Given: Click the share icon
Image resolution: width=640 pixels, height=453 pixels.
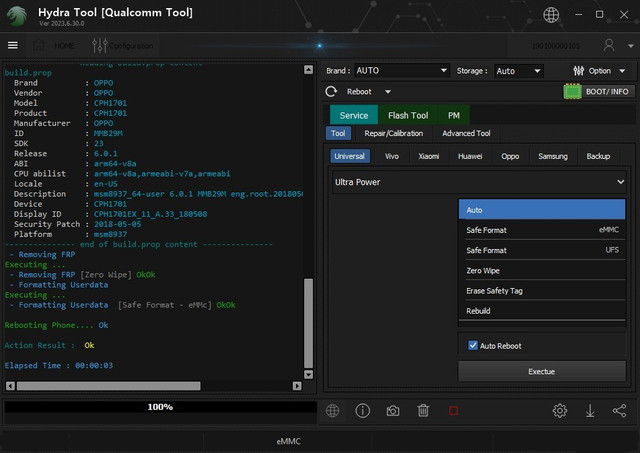Looking at the screenshot, I should point(619,411).
